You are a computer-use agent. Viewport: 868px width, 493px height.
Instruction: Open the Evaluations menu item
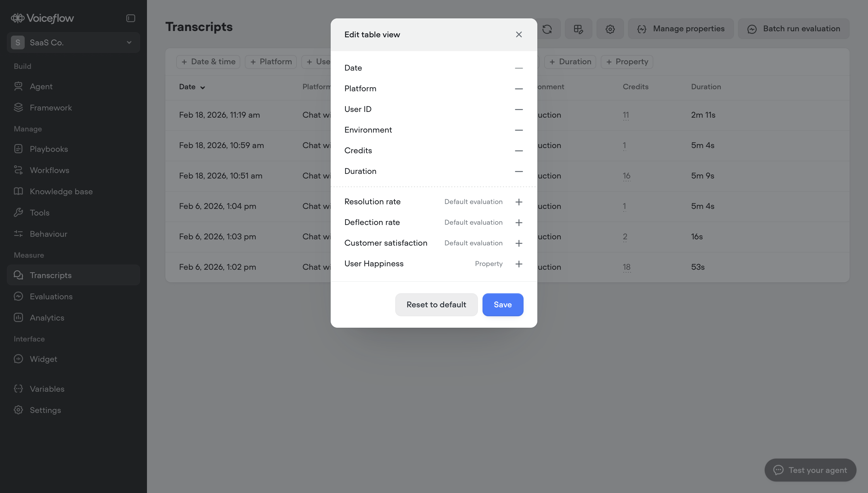51,296
